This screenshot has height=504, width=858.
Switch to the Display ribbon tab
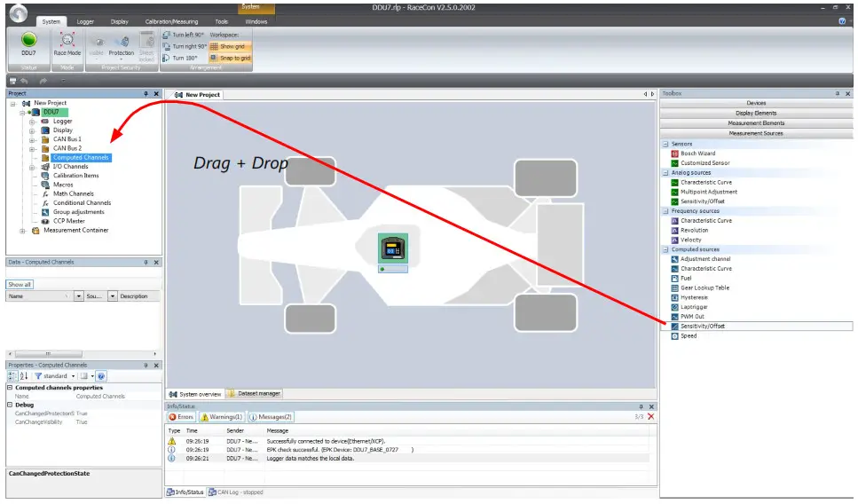[119, 22]
